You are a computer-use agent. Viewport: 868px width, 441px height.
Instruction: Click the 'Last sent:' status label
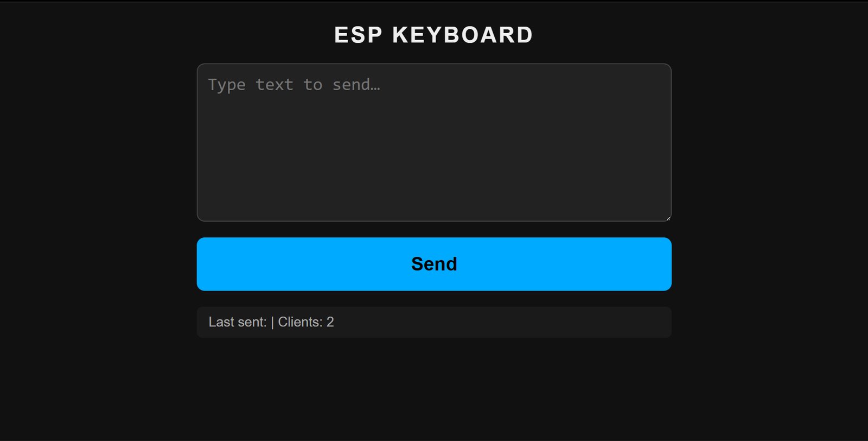tap(237, 322)
